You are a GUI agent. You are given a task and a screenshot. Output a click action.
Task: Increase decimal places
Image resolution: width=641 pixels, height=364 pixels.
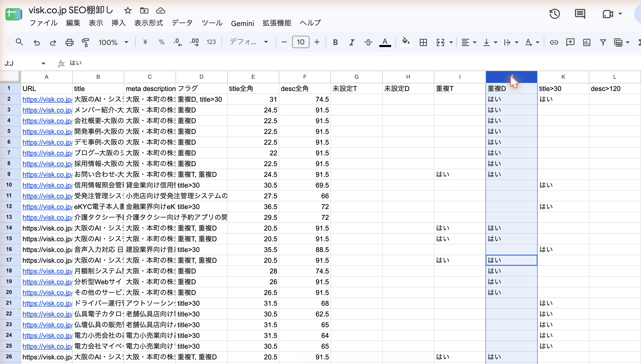click(x=195, y=42)
